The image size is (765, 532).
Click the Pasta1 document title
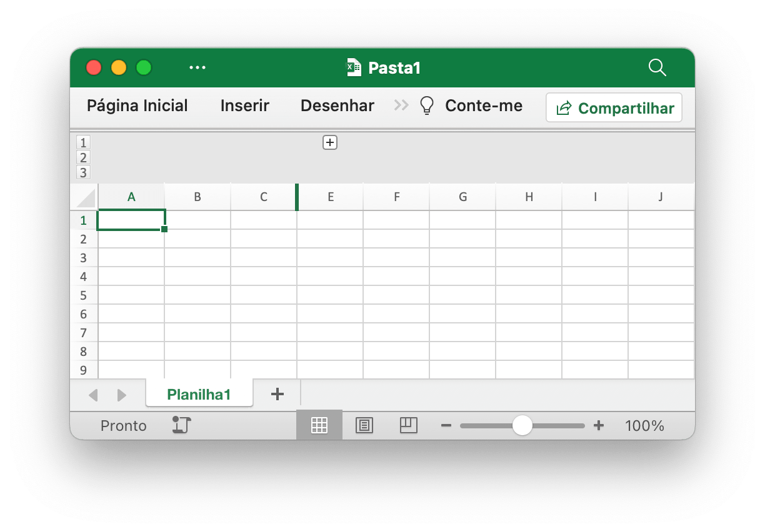tap(394, 67)
